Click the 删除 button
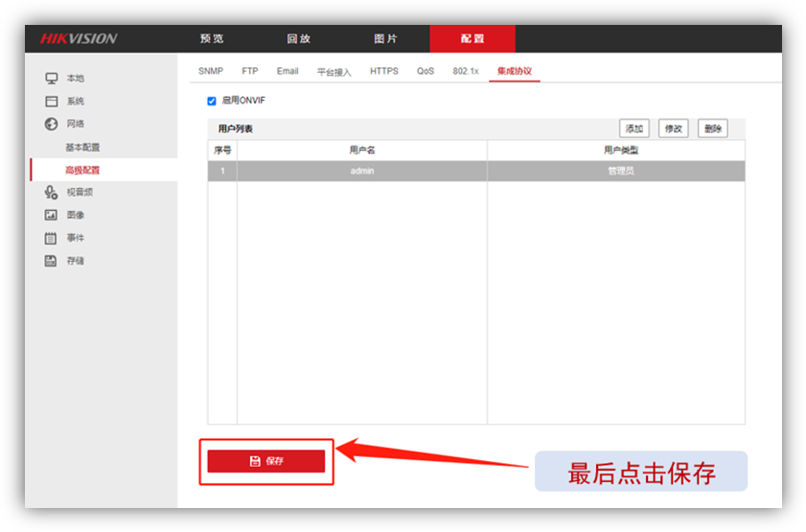 coord(713,128)
